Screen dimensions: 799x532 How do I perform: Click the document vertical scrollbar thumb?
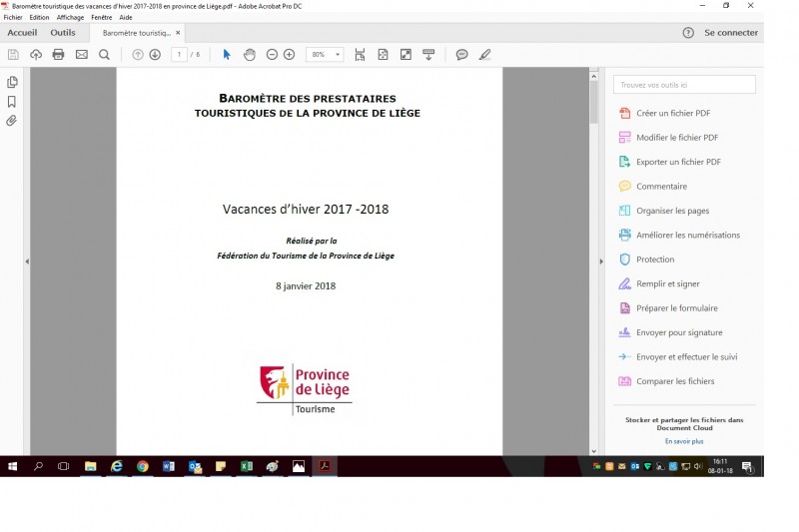pos(593,102)
